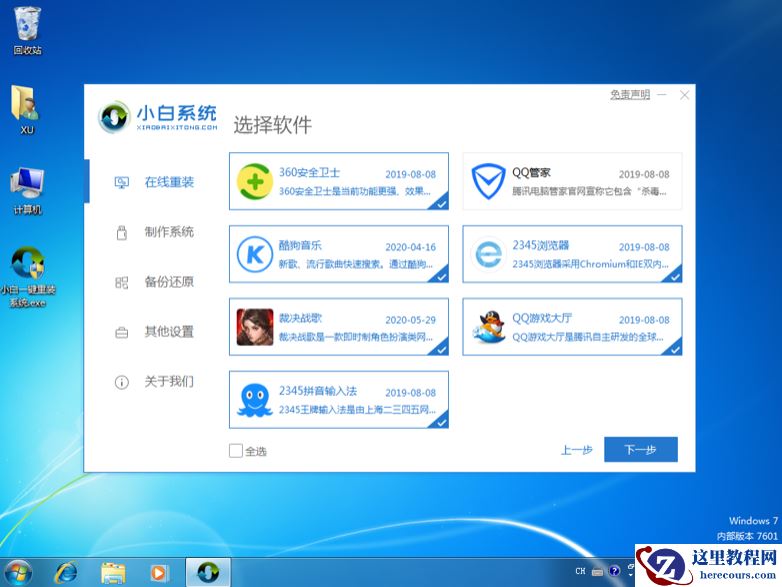Open the 回收站 recycle bin on desktop
The height and width of the screenshot is (587, 782).
(27, 30)
